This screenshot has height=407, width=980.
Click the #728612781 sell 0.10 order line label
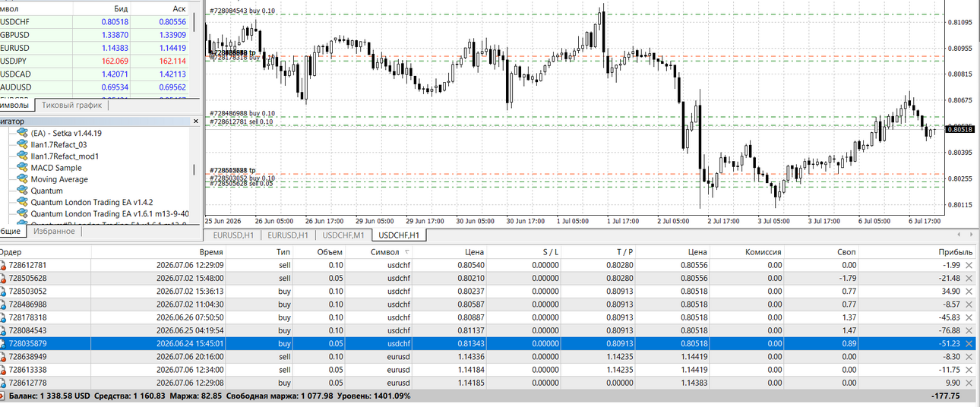[241, 121]
